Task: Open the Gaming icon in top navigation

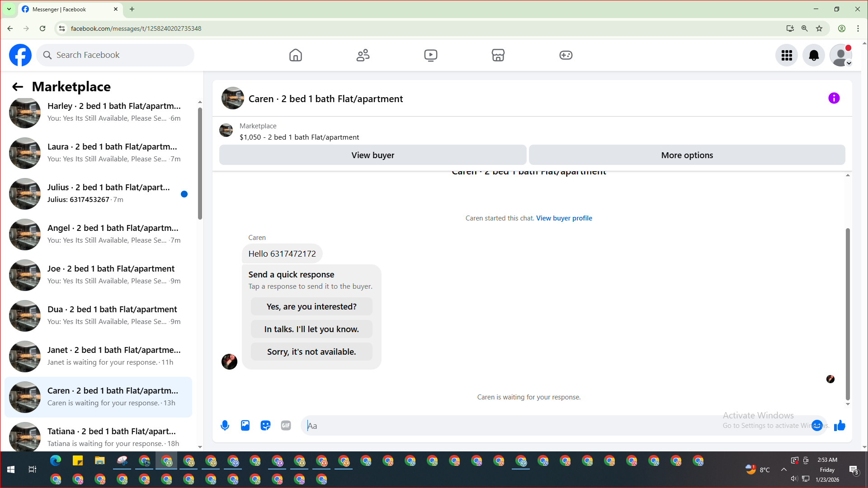Action: tap(566, 55)
